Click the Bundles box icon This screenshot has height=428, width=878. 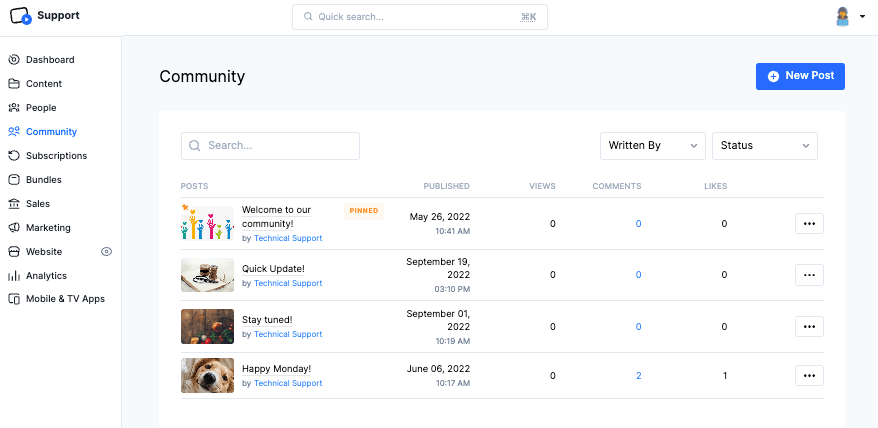click(14, 180)
